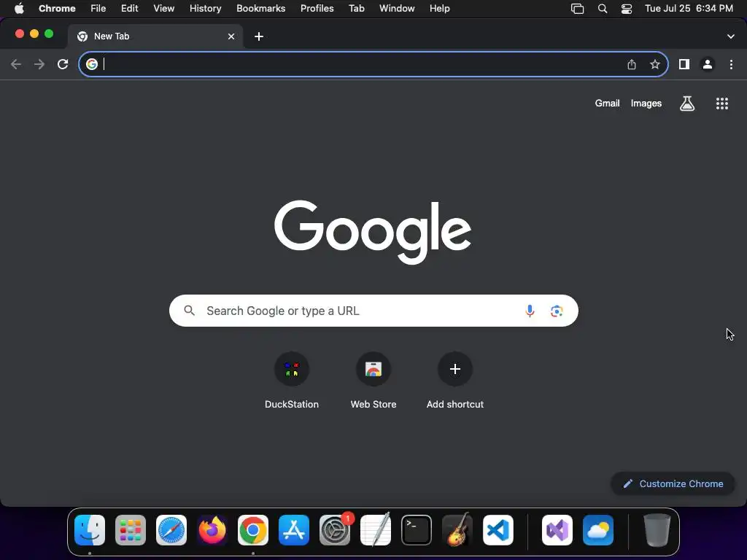Open Visual Studio purple icon in Dock
Screen dimensions: 747x560
pyautogui.click(x=557, y=530)
